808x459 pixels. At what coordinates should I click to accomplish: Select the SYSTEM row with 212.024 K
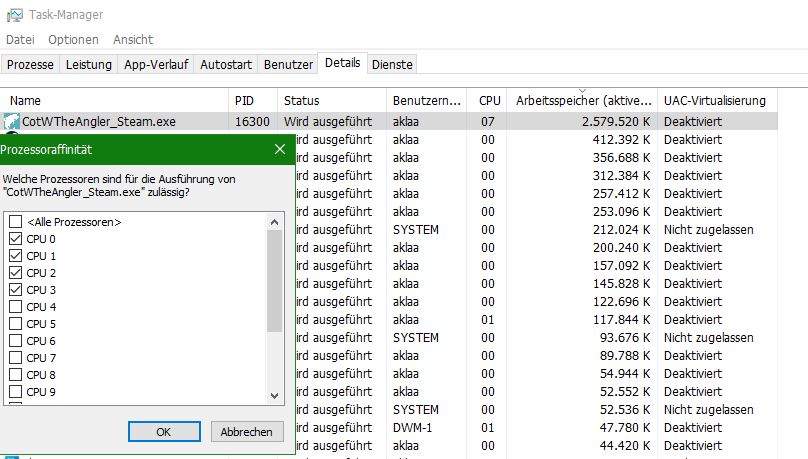click(536, 230)
